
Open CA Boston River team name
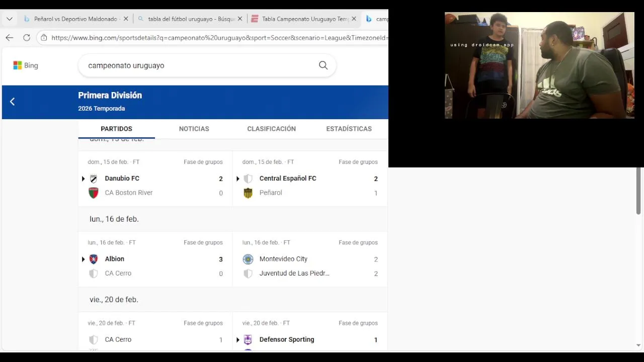point(129,193)
